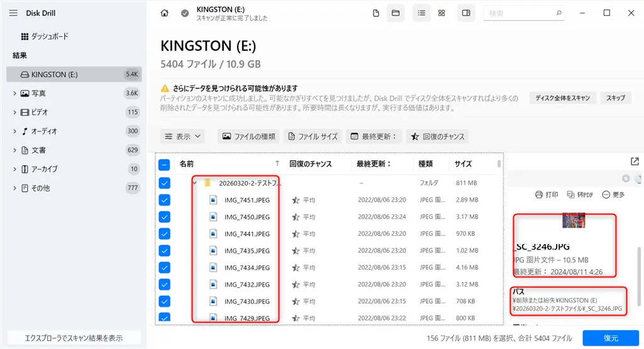The height and width of the screenshot is (349, 644).
Task: Click the scan completed checkmark icon
Action: 185,14
